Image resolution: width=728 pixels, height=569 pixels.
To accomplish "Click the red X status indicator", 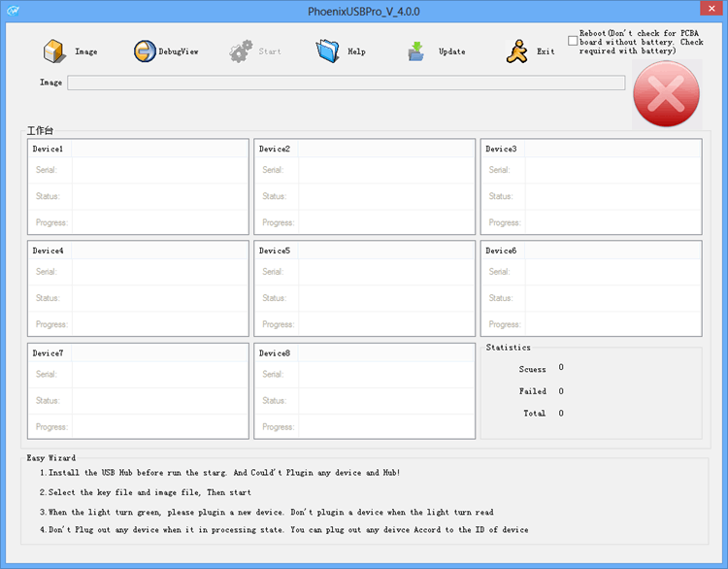I will point(666,94).
